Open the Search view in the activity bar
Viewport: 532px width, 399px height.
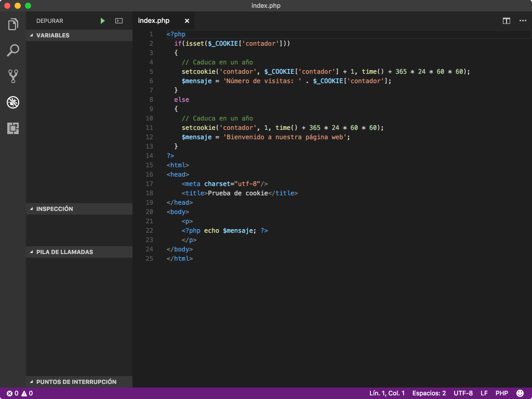coord(12,50)
